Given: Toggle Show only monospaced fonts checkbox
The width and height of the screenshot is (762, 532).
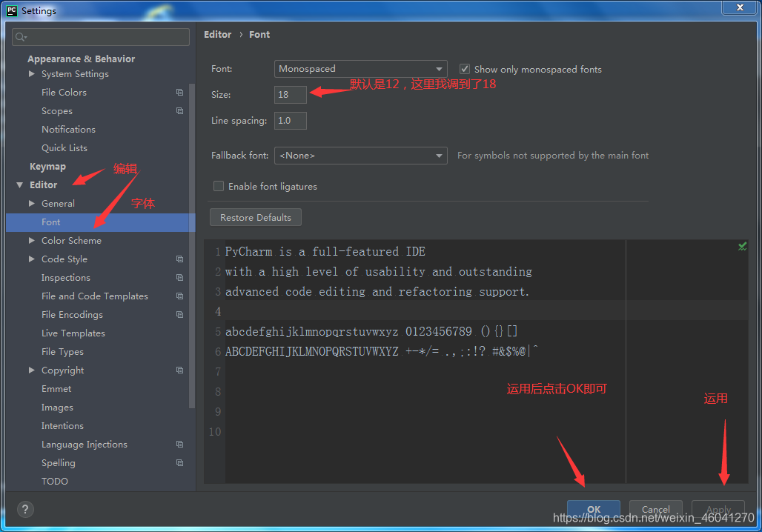Looking at the screenshot, I should (465, 69).
